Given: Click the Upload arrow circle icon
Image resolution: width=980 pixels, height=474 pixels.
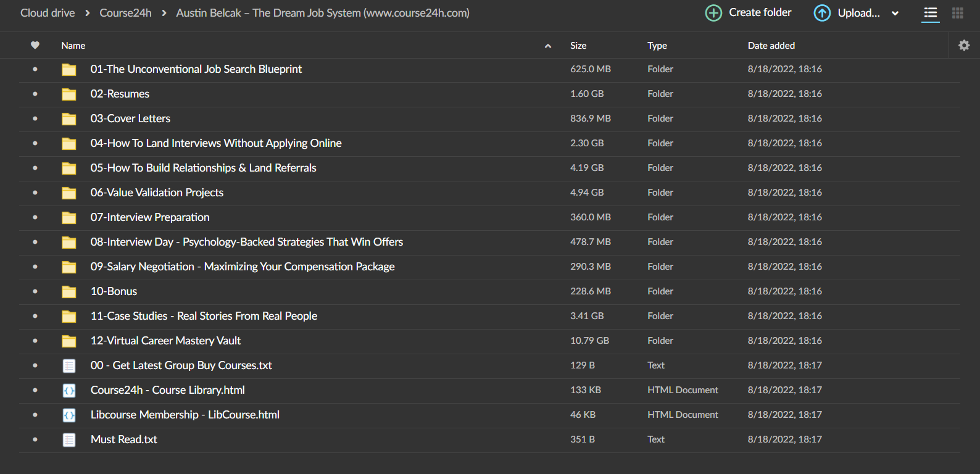Looking at the screenshot, I should [822, 13].
